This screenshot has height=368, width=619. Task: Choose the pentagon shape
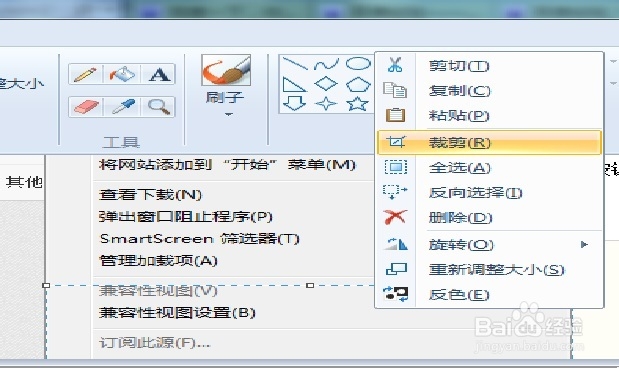[x=358, y=84]
